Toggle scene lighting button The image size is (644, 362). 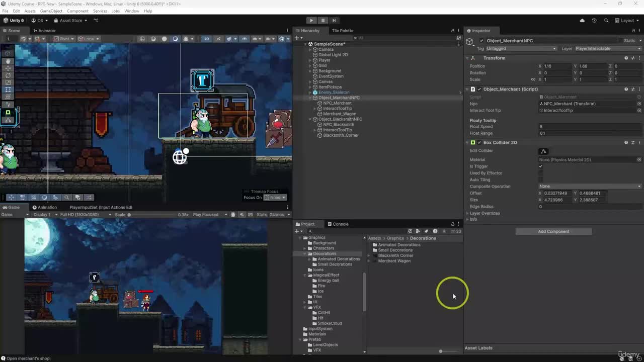coord(218,39)
